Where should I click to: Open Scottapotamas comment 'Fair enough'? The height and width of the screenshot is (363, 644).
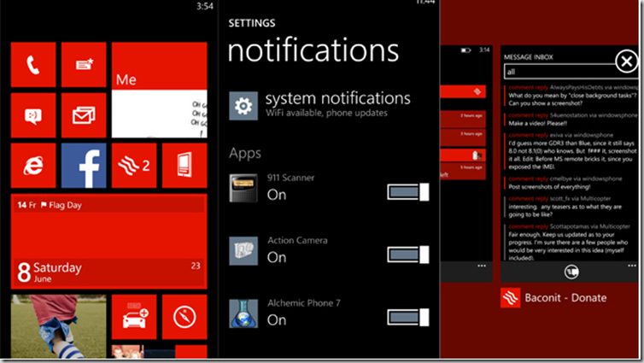pos(571,243)
